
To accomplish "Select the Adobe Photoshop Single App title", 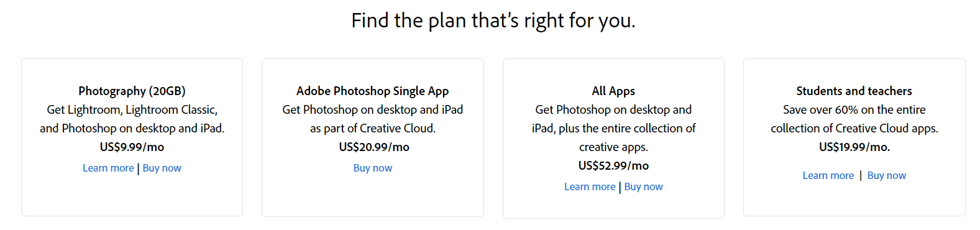I will click(373, 91).
